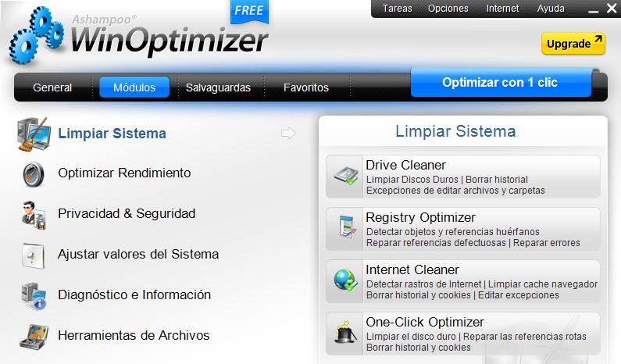Screen dimensions: 621x364
Task: Open the Opciones menu
Action: (x=448, y=9)
